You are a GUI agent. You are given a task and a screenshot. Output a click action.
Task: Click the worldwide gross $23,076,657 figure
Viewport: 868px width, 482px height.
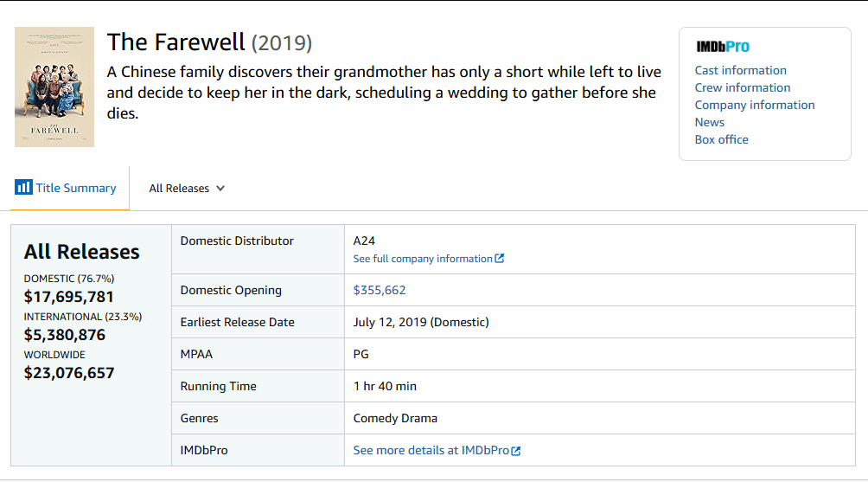[69, 373]
